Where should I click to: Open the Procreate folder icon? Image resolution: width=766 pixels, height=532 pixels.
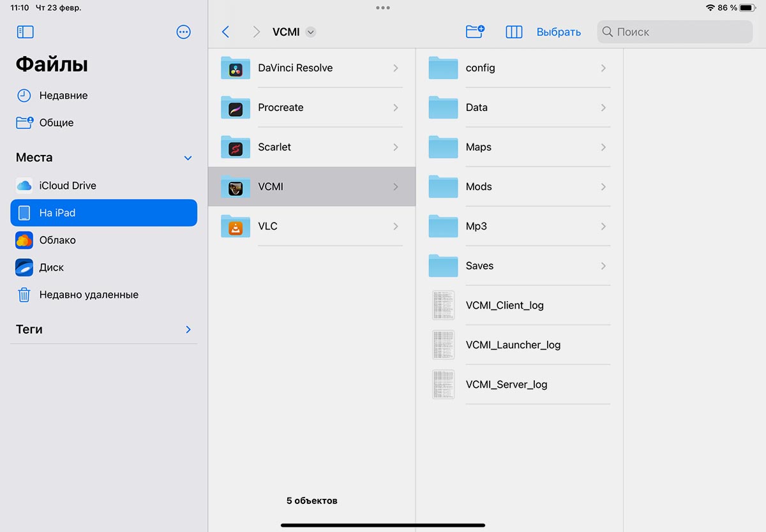(235, 107)
